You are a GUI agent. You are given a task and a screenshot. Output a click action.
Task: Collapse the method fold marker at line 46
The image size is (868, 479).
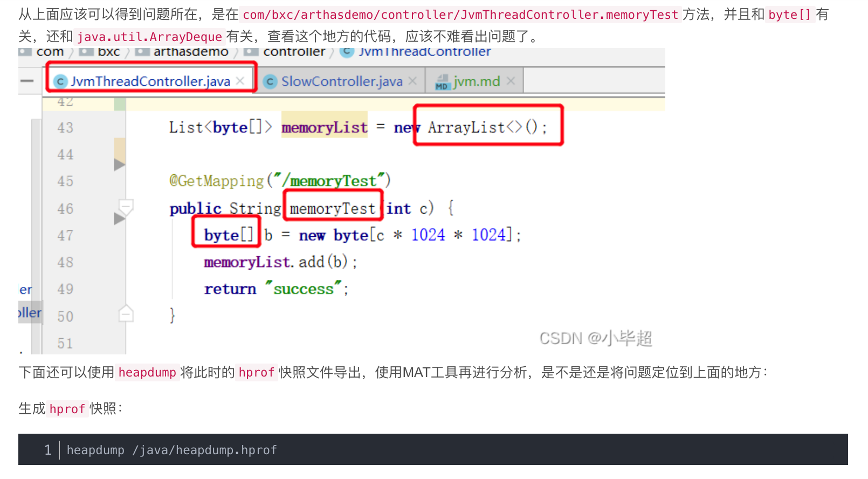126,206
